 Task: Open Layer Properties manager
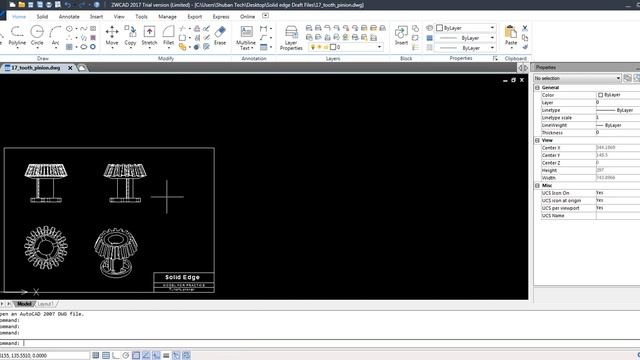click(x=291, y=38)
